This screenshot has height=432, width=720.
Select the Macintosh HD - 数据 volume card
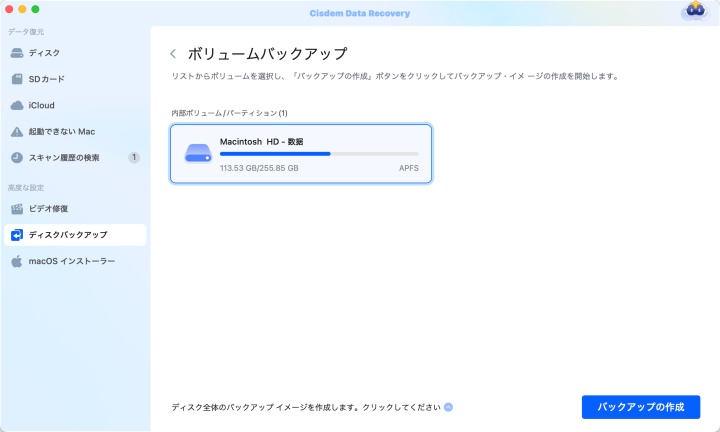tap(301, 154)
